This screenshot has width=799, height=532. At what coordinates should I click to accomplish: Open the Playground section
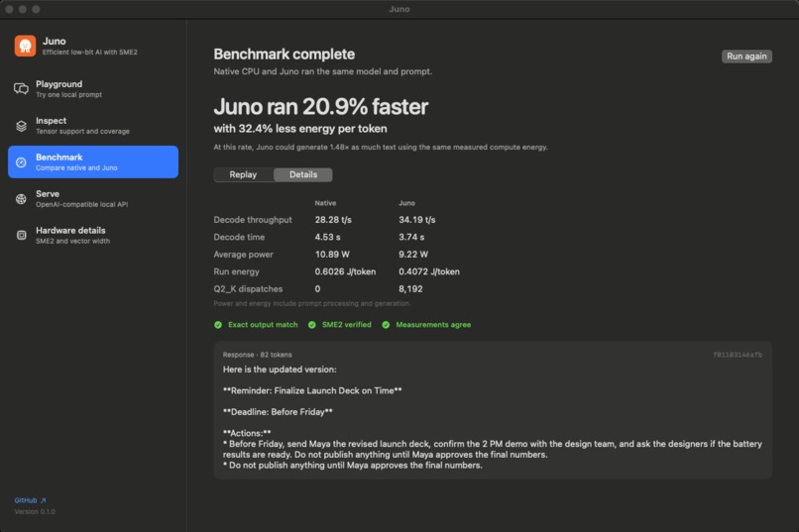point(93,88)
